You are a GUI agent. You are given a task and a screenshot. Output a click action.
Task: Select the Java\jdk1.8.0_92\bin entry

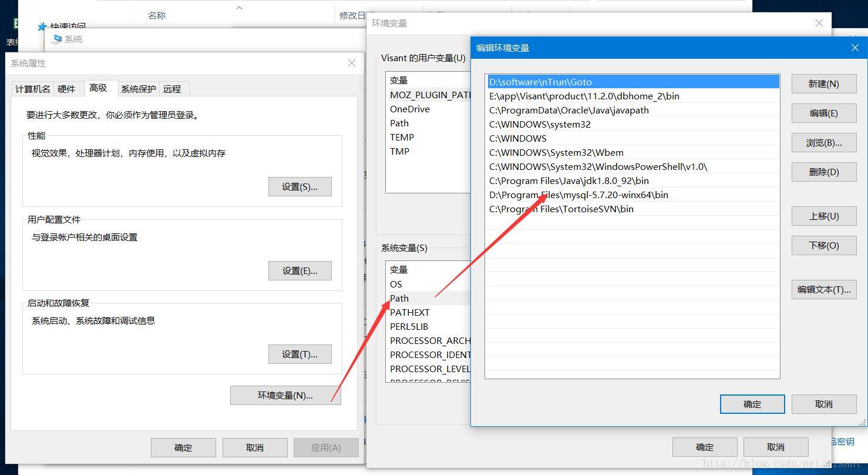[633, 180]
